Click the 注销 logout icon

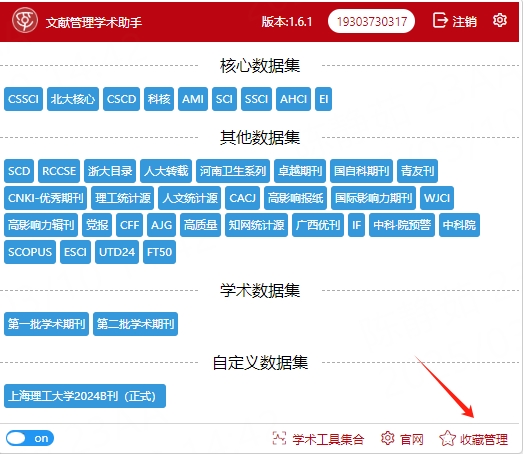click(440, 20)
